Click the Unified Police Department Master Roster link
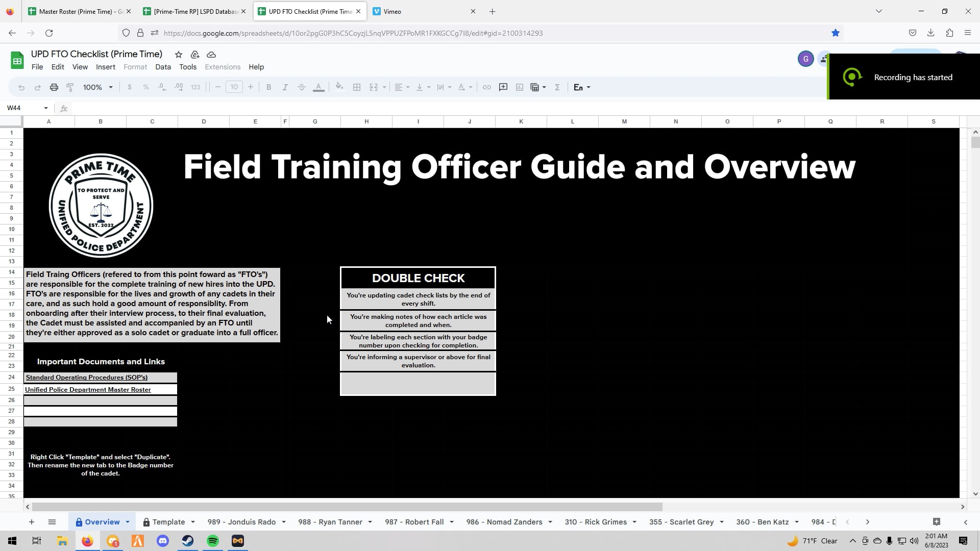980x551 pixels. click(88, 389)
